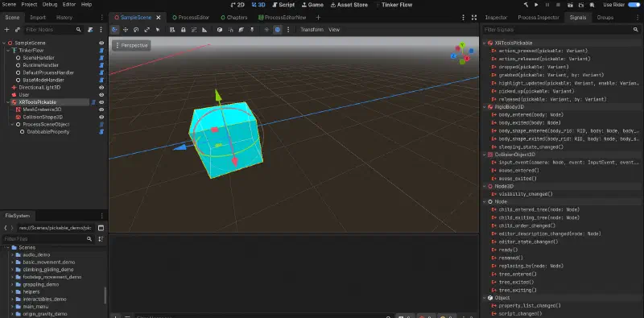Click the Build project hammer icon
Screen dimensions: 644x318
526,5
